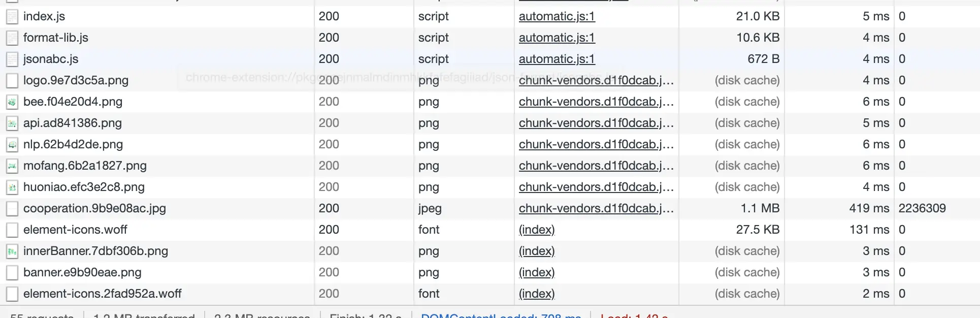Select the huoniao.efc3e2c8.png request name
The height and width of the screenshot is (318, 980).
click(x=84, y=187)
